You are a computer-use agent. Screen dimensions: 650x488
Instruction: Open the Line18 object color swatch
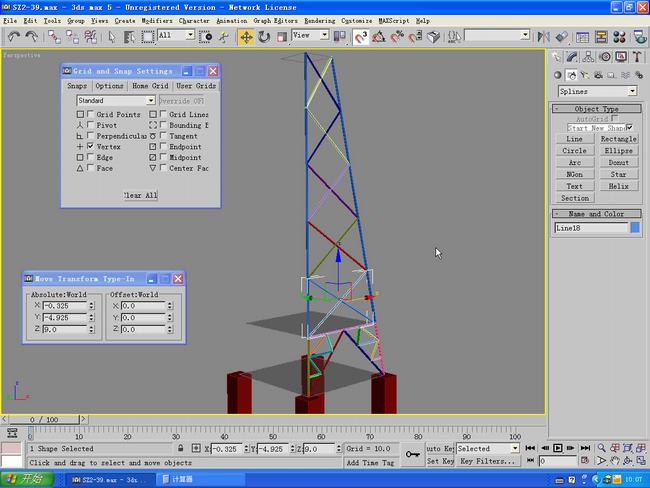pyautogui.click(x=635, y=228)
